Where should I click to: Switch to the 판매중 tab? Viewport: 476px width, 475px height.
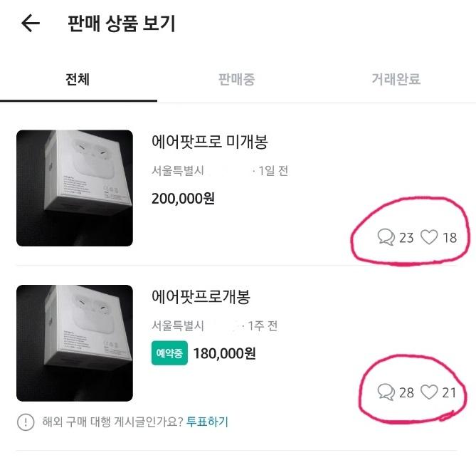(x=236, y=79)
